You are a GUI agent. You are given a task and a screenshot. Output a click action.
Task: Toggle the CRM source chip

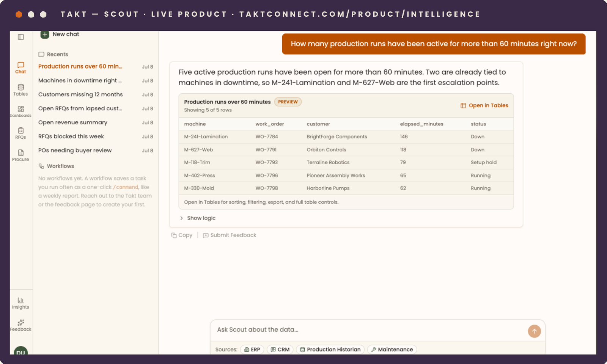pyautogui.click(x=280, y=350)
